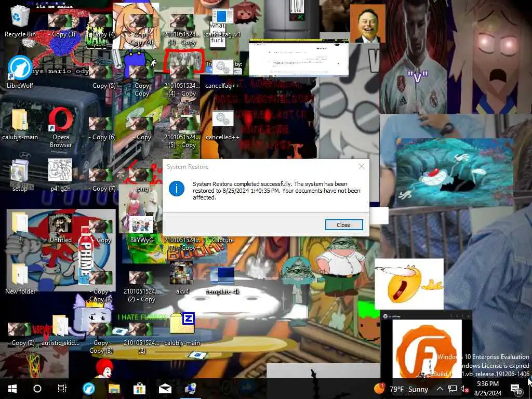Select the 8aYWyG image file

[x=142, y=230]
